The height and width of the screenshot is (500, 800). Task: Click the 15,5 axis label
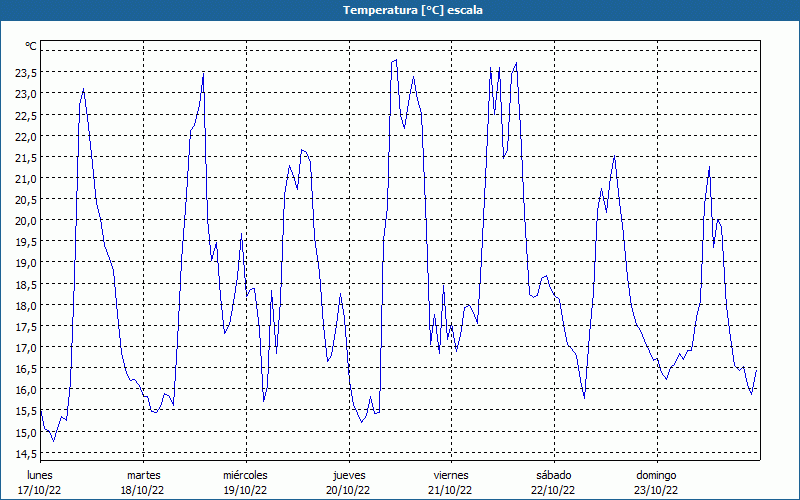(26, 411)
